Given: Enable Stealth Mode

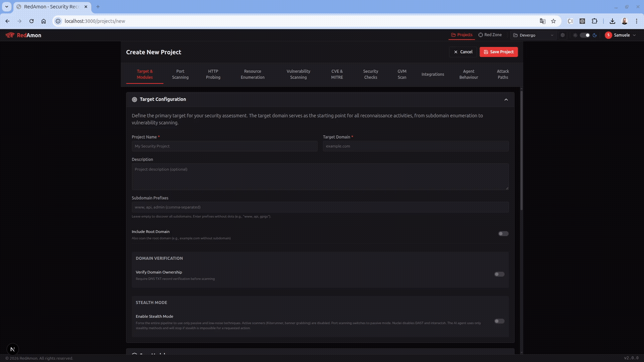Looking at the screenshot, I should pyautogui.click(x=499, y=321).
